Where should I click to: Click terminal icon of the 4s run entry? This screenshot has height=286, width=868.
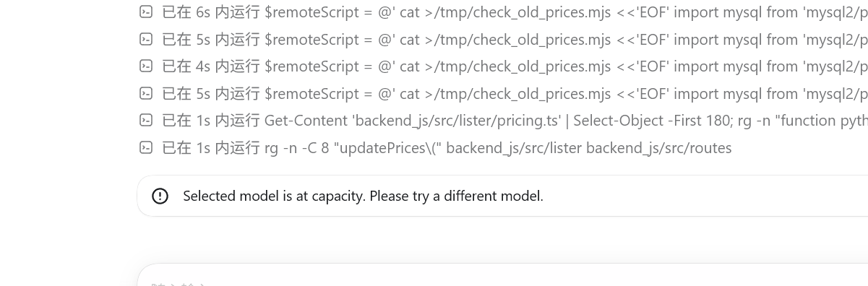146,66
